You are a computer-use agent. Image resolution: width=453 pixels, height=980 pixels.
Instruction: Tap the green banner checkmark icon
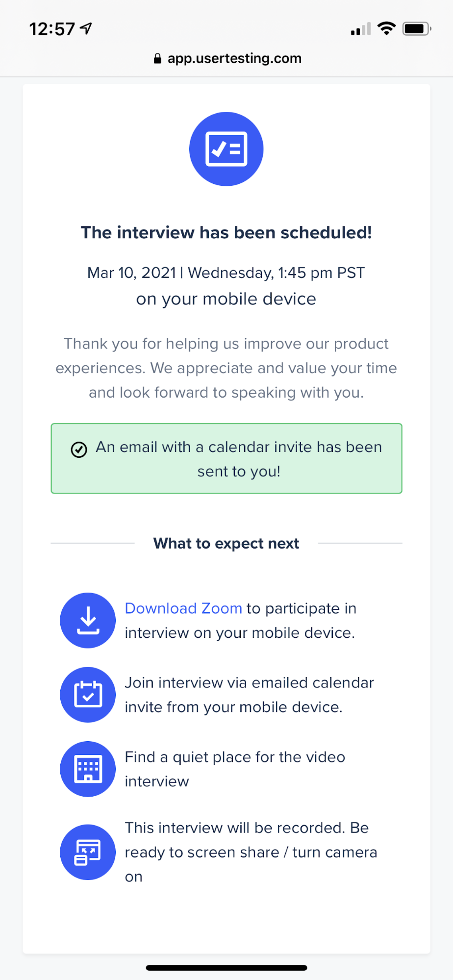(x=79, y=449)
